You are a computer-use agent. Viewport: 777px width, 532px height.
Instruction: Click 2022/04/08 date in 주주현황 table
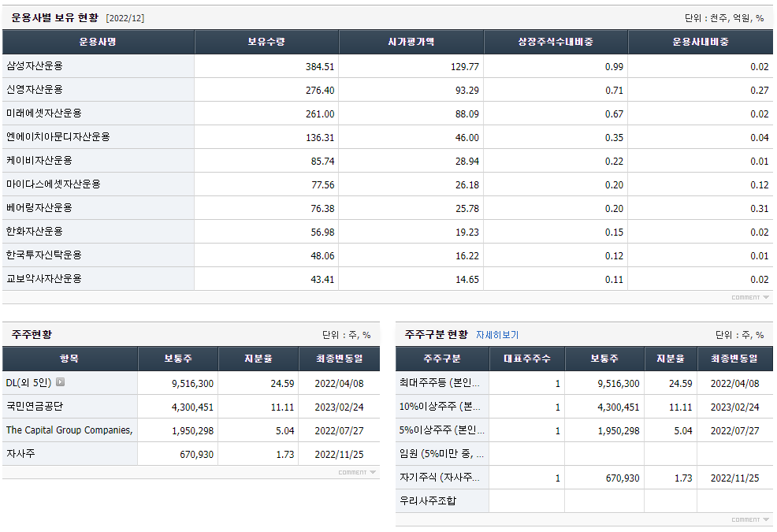pyautogui.click(x=339, y=383)
